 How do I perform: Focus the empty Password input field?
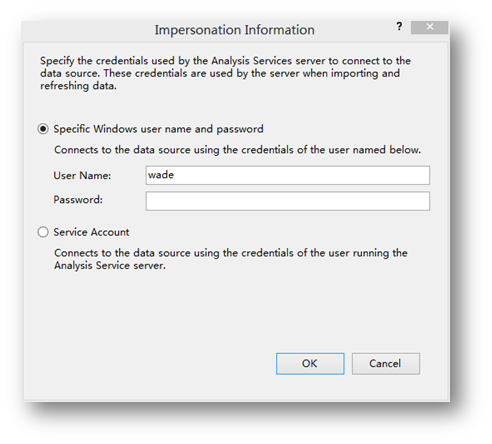click(x=288, y=201)
